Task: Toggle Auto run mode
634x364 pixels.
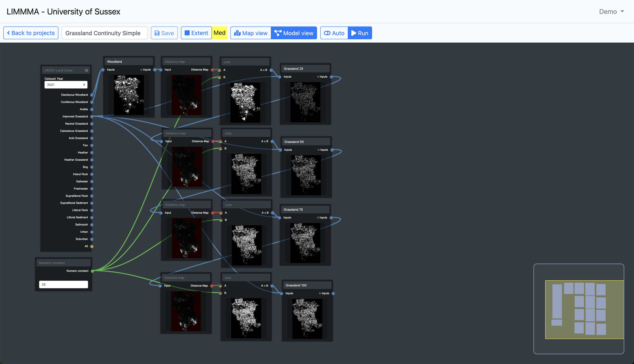Action: (x=334, y=33)
